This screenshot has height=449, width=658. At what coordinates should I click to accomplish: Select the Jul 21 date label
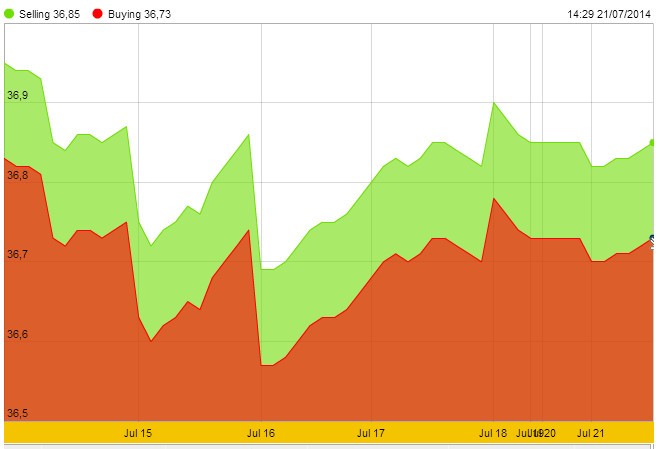(x=592, y=433)
